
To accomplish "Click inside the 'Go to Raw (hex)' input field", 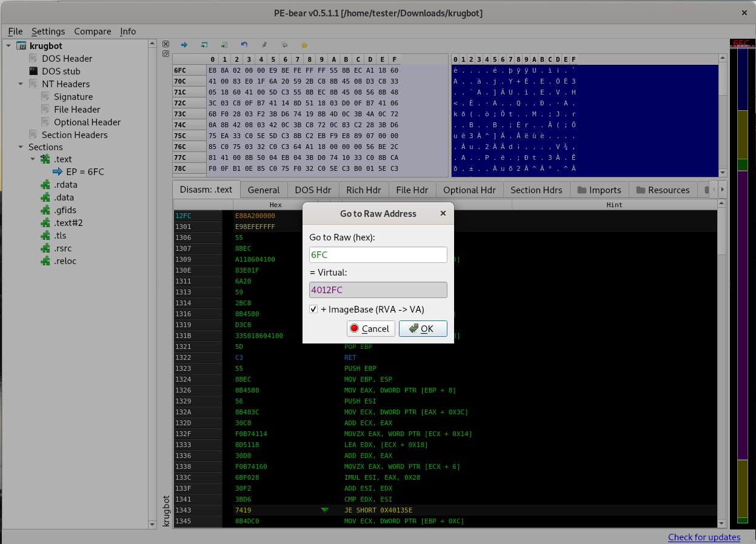I will pyautogui.click(x=378, y=254).
